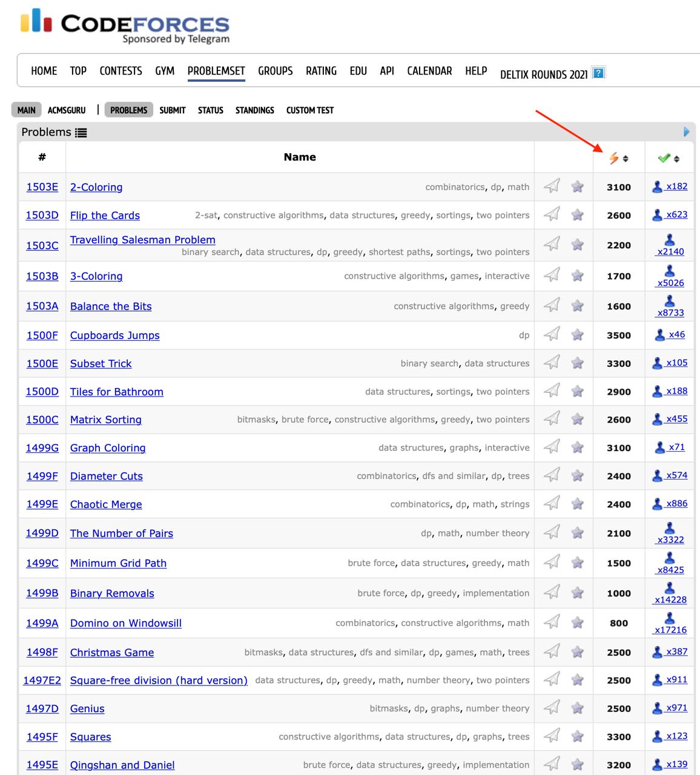Click submit icon for Minimum Grid Path
The width and height of the screenshot is (700, 775).
pyautogui.click(x=552, y=562)
